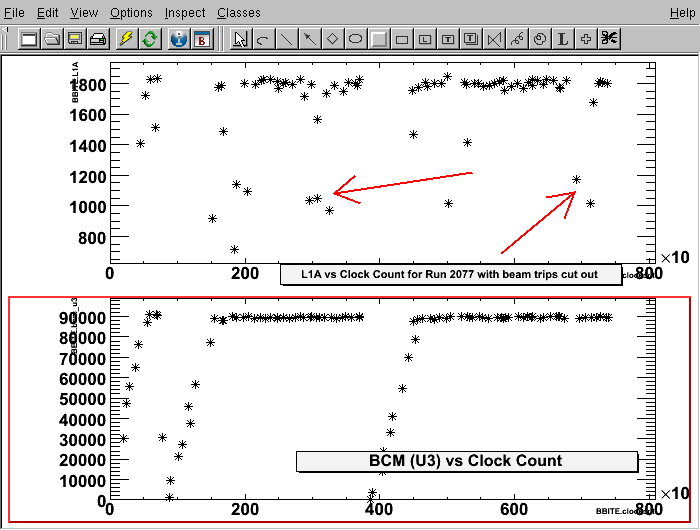Select the PaveLabel tool
This screenshot has height=530, width=700.
[425, 39]
